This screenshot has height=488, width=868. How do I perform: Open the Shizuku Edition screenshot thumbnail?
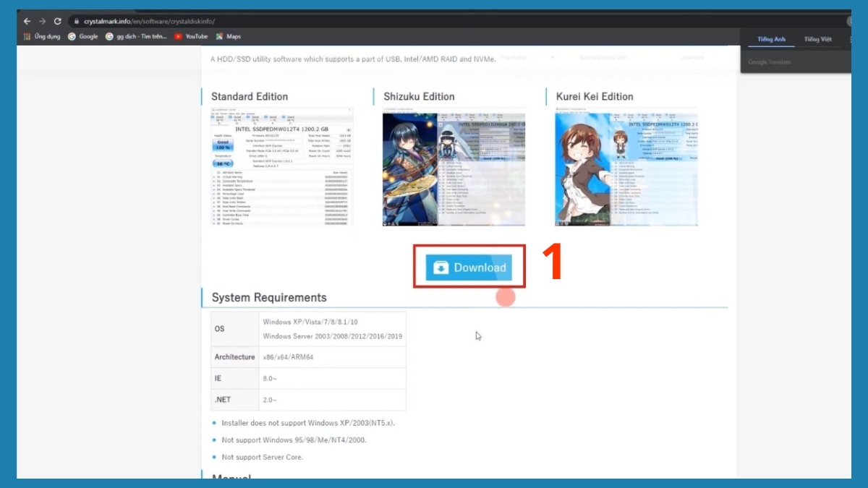pyautogui.click(x=454, y=167)
